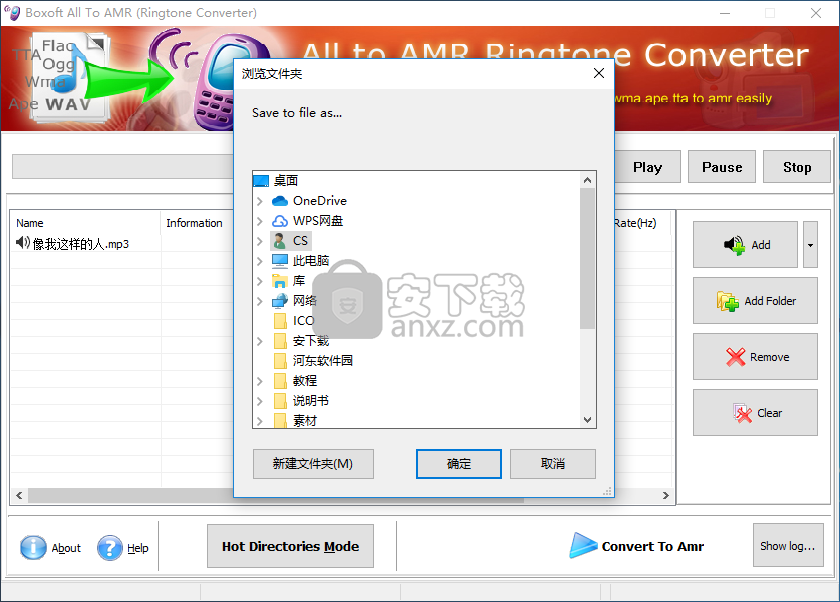The height and width of the screenshot is (602, 840).
Task: Click the blue About info icon
Action: click(33, 548)
